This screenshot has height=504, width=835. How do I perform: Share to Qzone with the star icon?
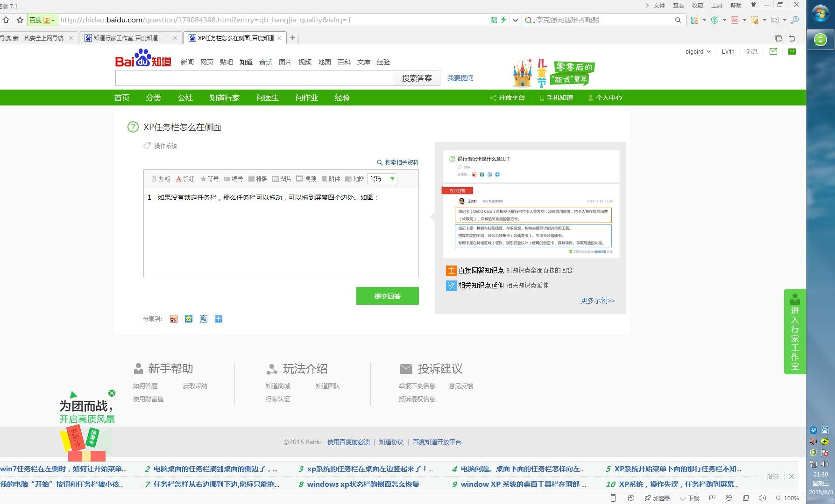pyautogui.click(x=189, y=319)
